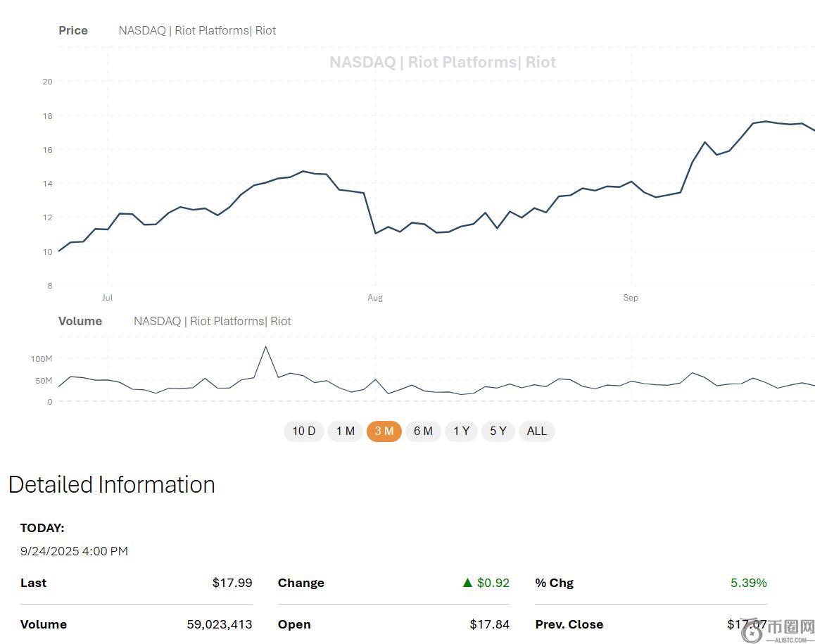Click the Volume chart legend series label
This screenshot has width=815, height=644.
[212, 321]
